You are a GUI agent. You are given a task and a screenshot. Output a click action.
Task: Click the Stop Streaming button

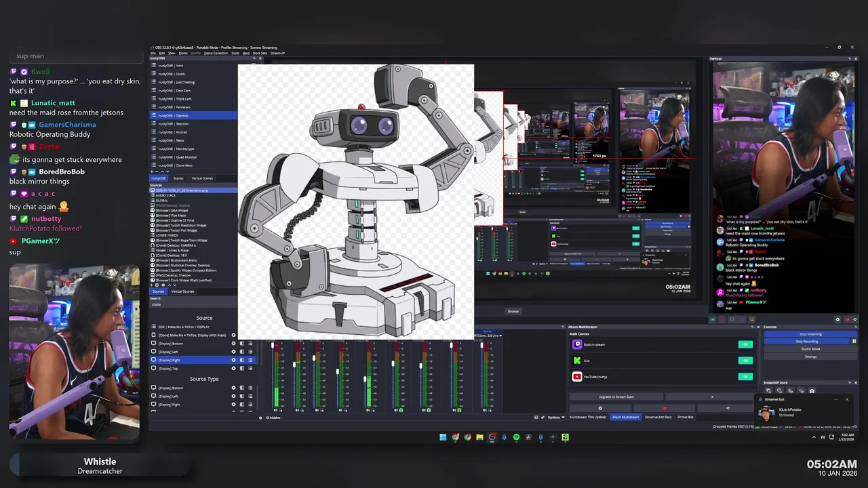(810, 334)
